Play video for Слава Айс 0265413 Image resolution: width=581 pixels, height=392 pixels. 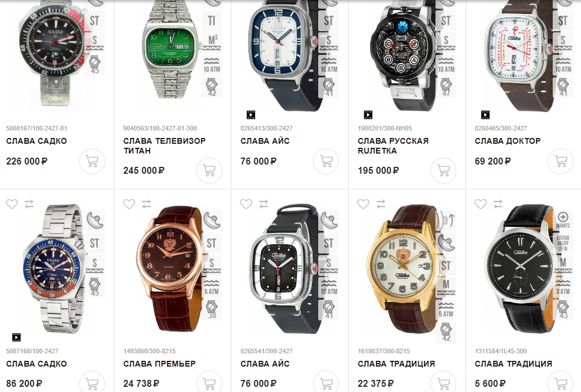(251, 115)
